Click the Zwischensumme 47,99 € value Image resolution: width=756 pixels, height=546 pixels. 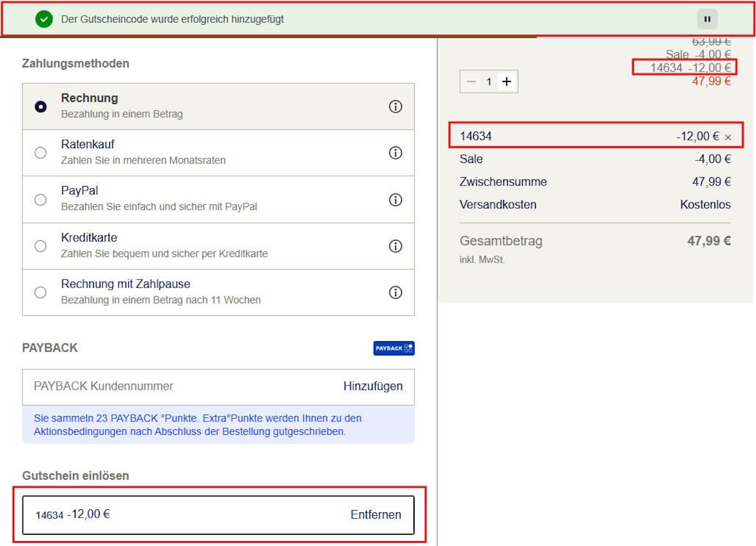tap(712, 182)
